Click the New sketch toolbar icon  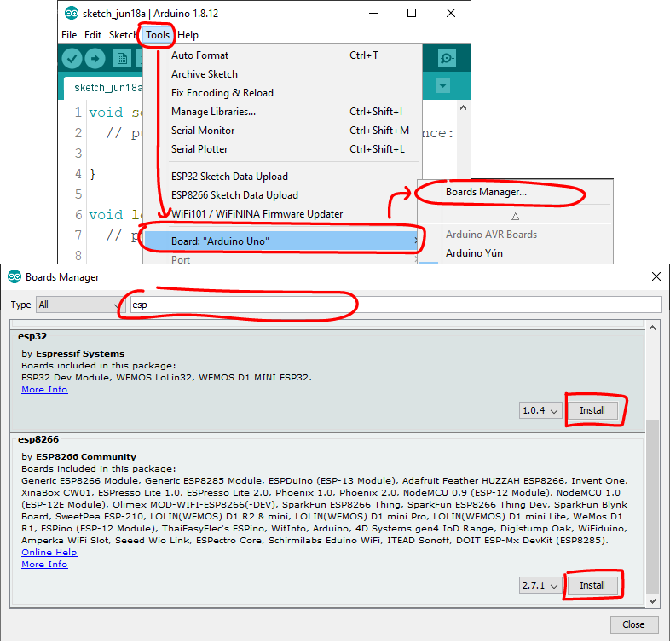[x=122, y=59]
